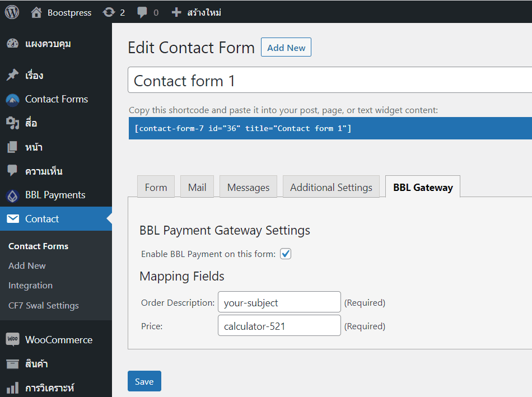Open the BBL Payments sidebar icon

(12, 195)
